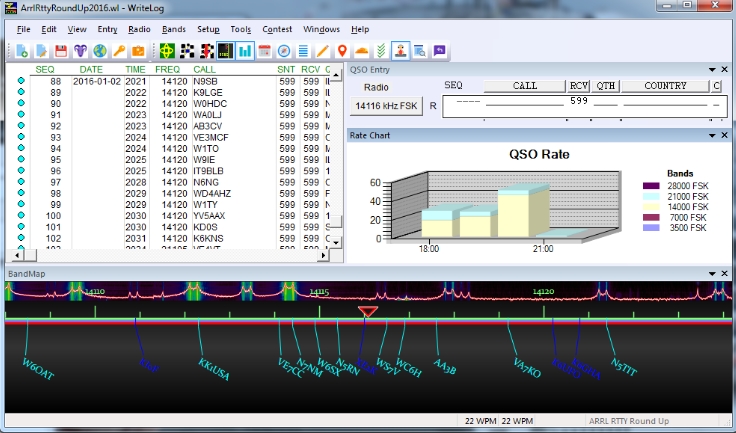
Task: Click the red frequency marker triangle in BandMap
Action: (368, 311)
